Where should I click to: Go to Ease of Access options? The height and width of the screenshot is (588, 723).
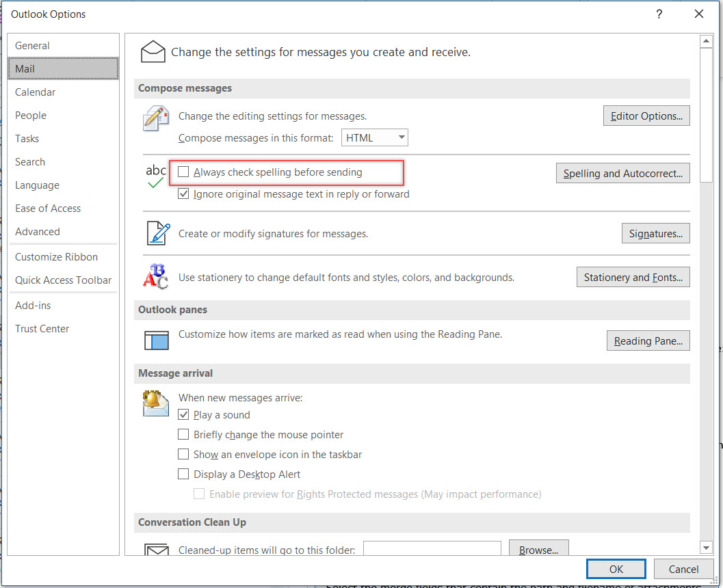click(63, 209)
